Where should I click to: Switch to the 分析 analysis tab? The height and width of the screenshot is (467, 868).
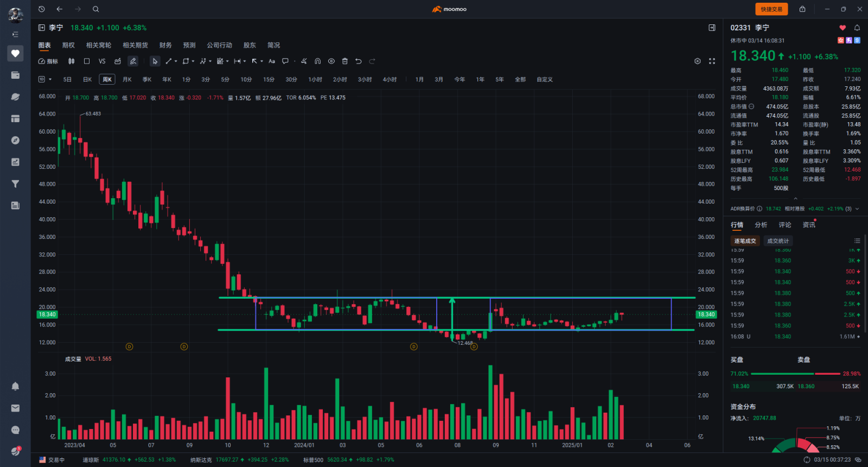(761, 225)
